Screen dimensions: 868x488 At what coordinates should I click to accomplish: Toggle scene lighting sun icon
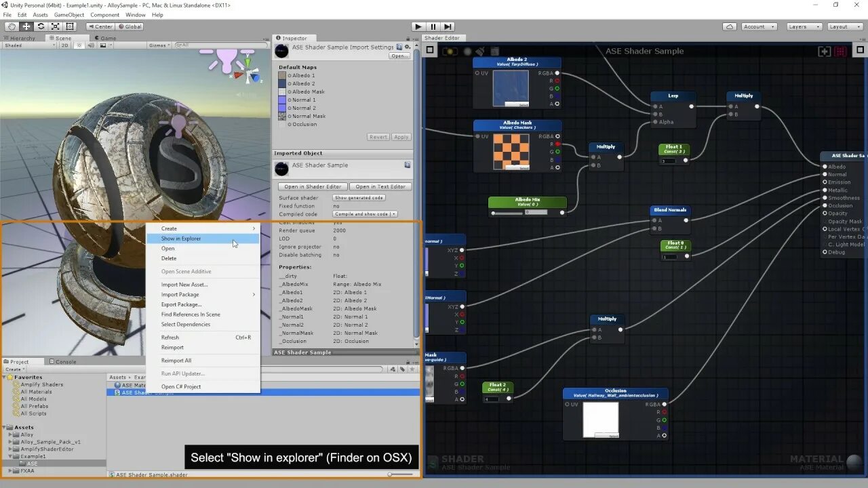(x=80, y=45)
